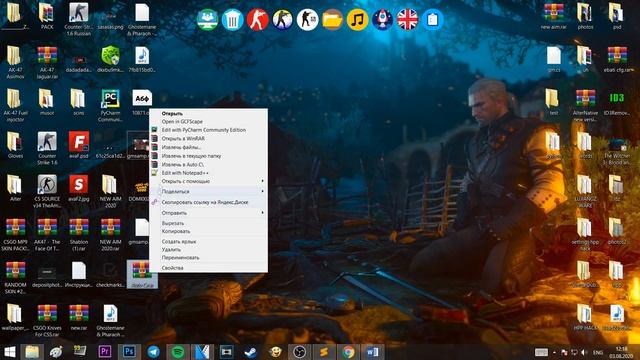Open OBS Studio from the taskbar
The image size is (640, 360).
[299, 352]
